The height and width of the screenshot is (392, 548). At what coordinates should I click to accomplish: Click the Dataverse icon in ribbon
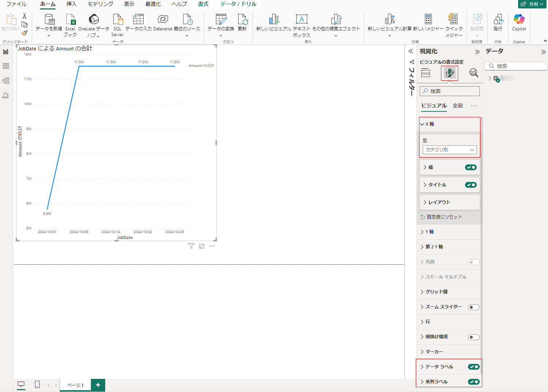click(163, 20)
